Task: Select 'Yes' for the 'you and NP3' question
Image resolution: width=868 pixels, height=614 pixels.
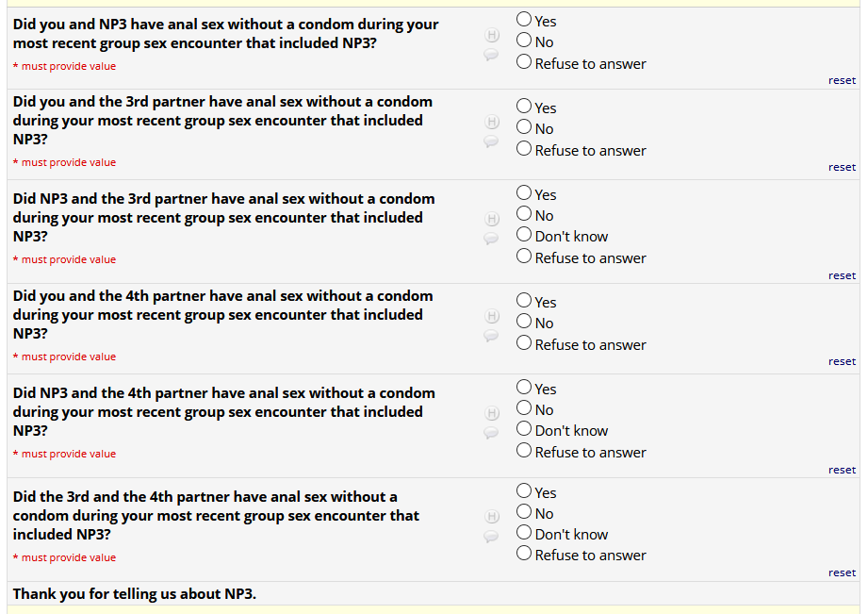Action: [x=524, y=19]
